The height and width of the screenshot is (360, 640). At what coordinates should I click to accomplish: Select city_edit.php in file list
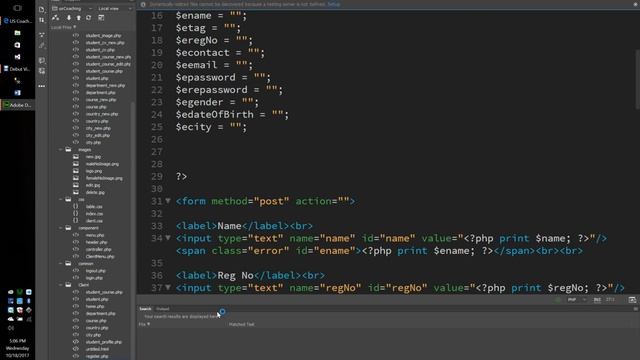(x=98, y=135)
